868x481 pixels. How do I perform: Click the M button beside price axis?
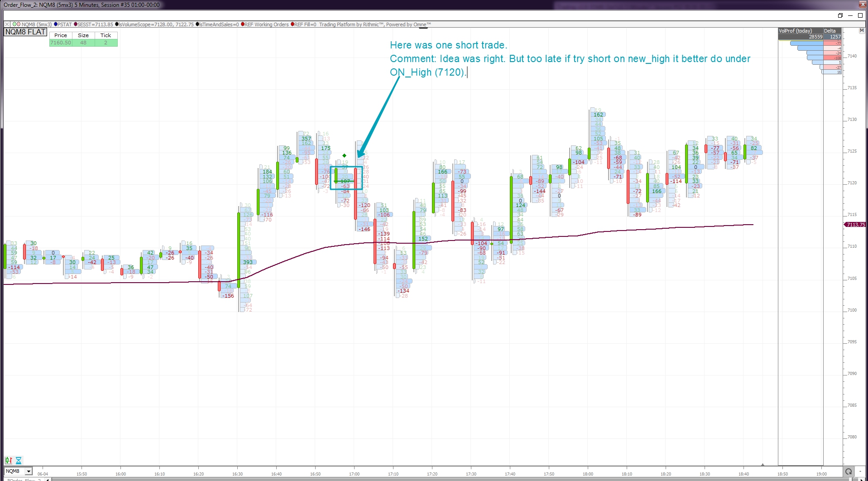tap(862, 30)
